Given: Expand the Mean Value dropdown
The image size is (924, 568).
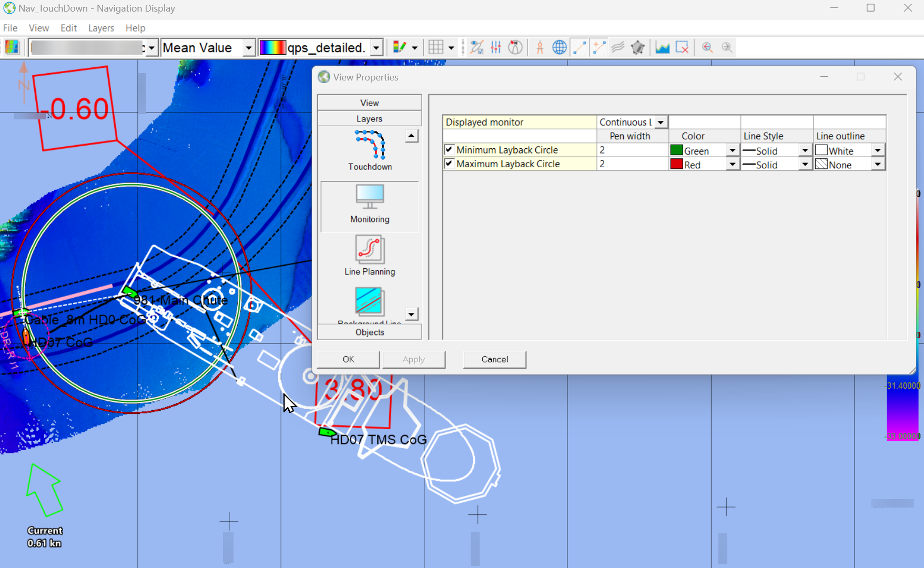Looking at the screenshot, I should (248, 48).
